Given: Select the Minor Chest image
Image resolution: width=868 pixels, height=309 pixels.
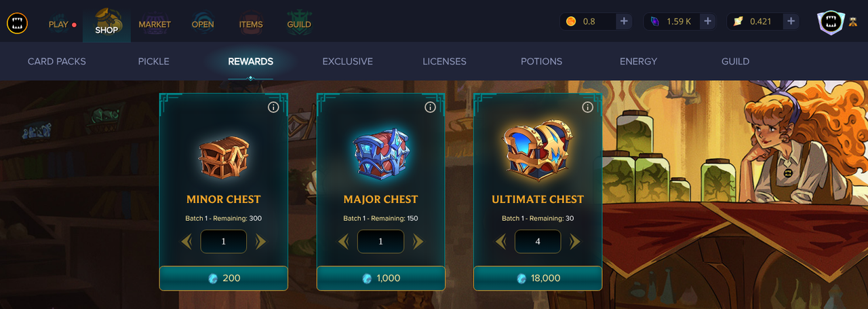Looking at the screenshot, I should pos(224,158).
